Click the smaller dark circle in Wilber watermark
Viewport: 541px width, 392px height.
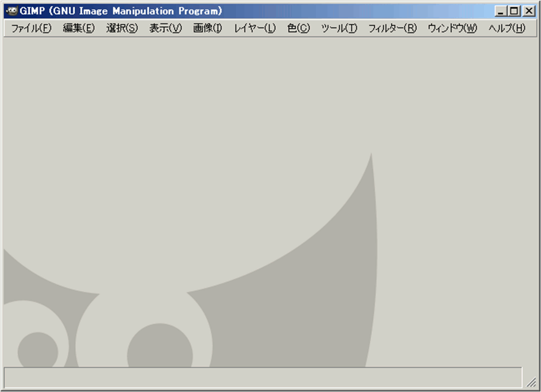(x=38, y=350)
